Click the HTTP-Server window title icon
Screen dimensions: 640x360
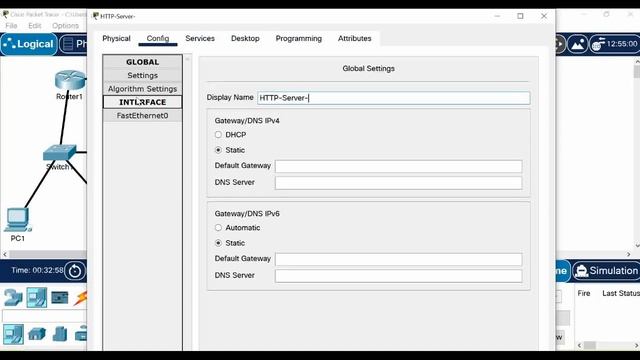96,16
